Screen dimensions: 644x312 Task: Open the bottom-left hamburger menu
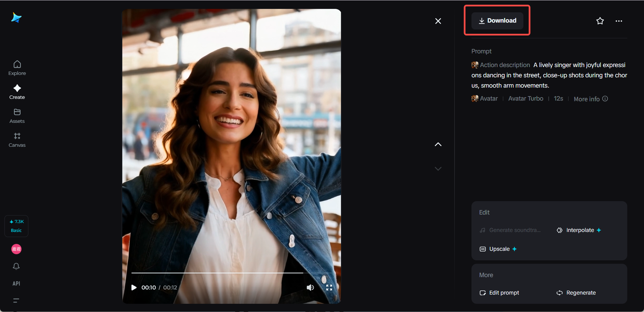pos(16,300)
